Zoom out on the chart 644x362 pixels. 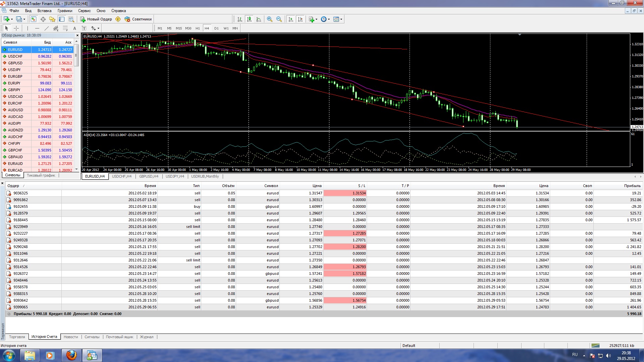[279, 19]
